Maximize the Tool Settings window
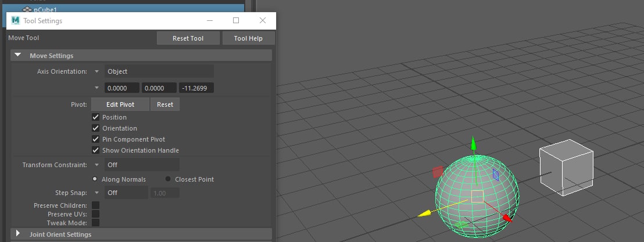Screen dimensions: 644x242 tap(236, 20)
